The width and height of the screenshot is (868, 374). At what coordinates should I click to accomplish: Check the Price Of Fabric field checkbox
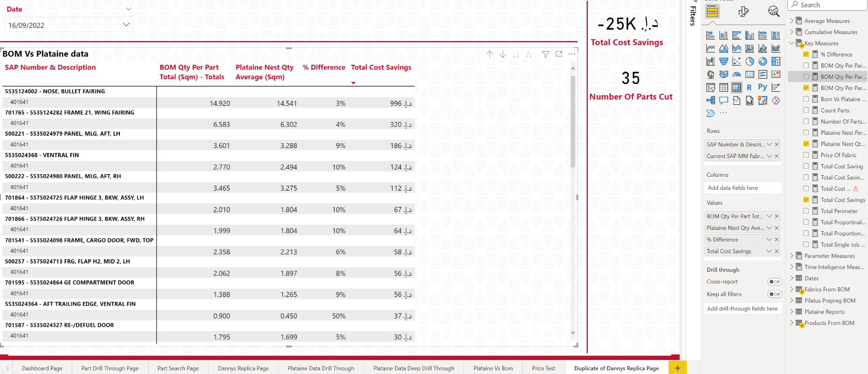(806, 155)
